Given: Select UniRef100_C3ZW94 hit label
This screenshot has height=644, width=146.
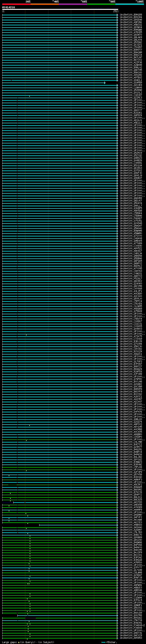Looking at the screenshot, I should [131, 597].
